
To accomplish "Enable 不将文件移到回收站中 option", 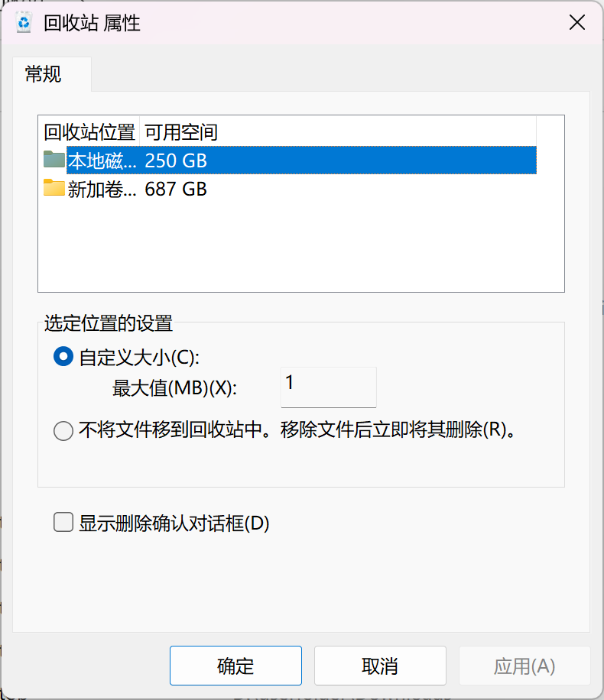I will (63, 431).
